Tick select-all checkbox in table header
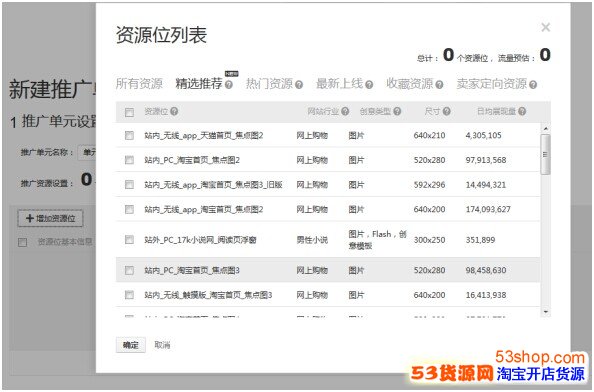This screenshot has width=594, height=392. (x=129, y=112)
